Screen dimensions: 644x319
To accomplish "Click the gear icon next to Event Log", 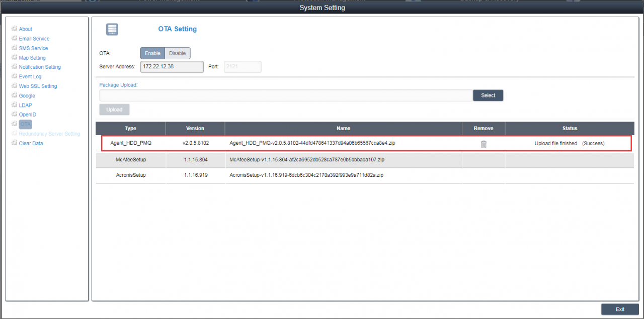I will pos(14,77).
